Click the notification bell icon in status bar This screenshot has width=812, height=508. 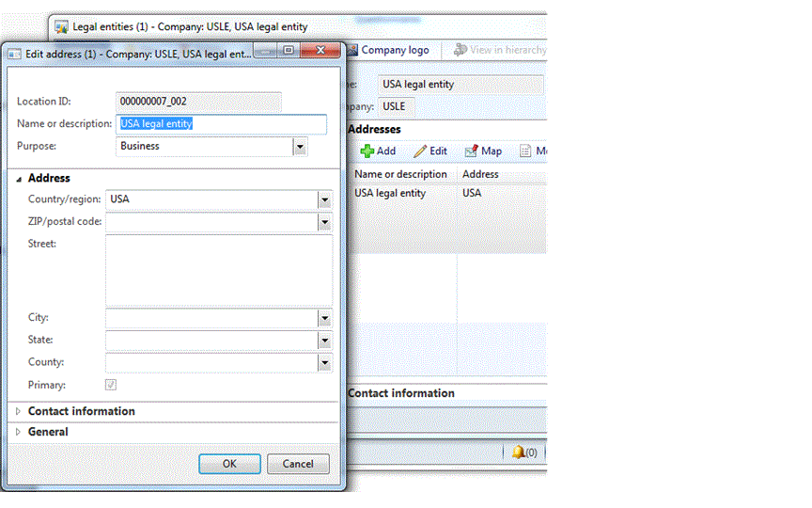pos(518,452)
